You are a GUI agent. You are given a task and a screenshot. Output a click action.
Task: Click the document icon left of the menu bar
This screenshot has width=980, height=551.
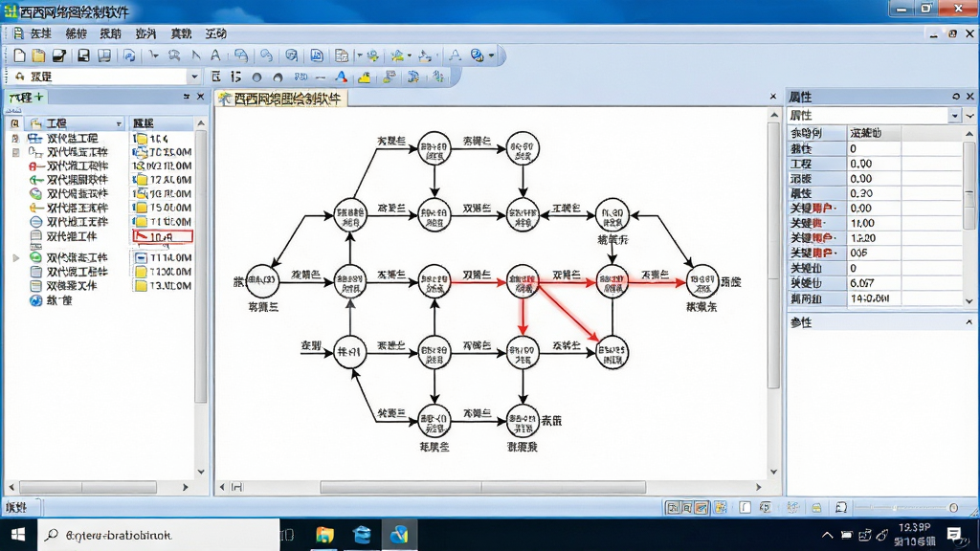17,33
